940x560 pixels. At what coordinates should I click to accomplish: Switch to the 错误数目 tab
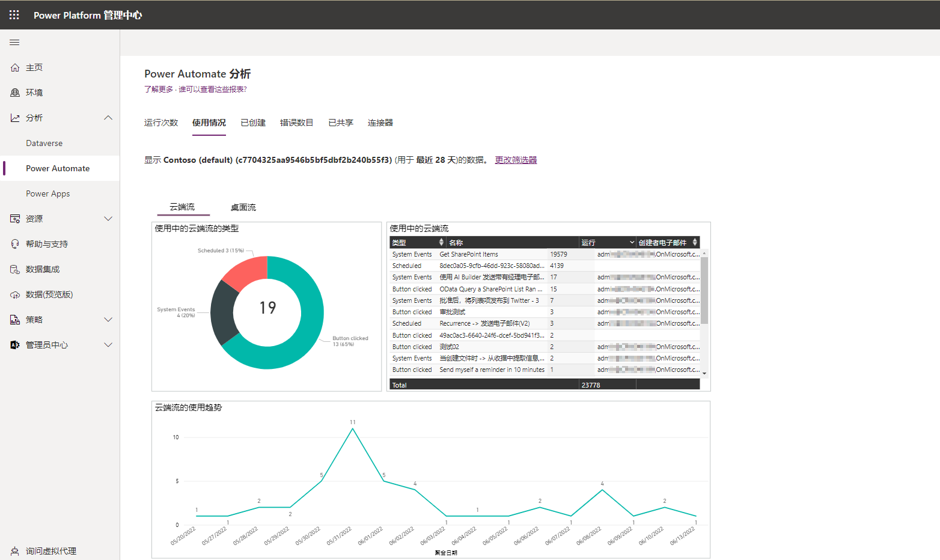297,123
